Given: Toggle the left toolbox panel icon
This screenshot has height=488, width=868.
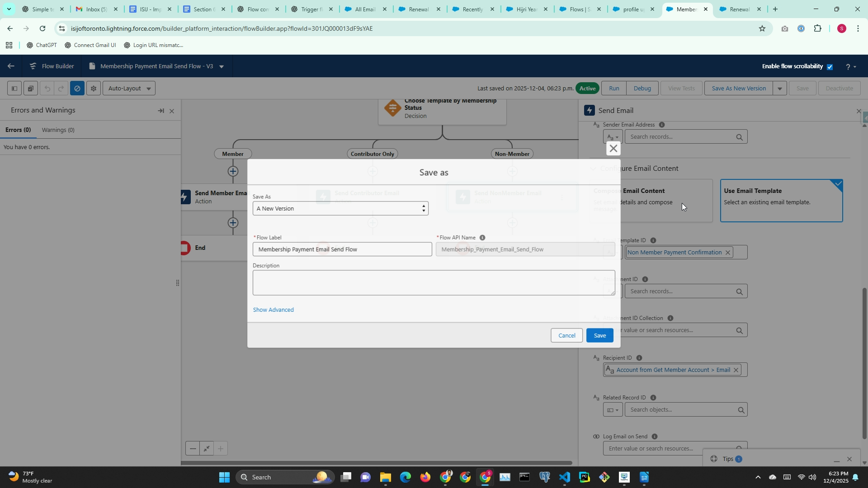Looking at the screenshot, I should tap(14, 89).
